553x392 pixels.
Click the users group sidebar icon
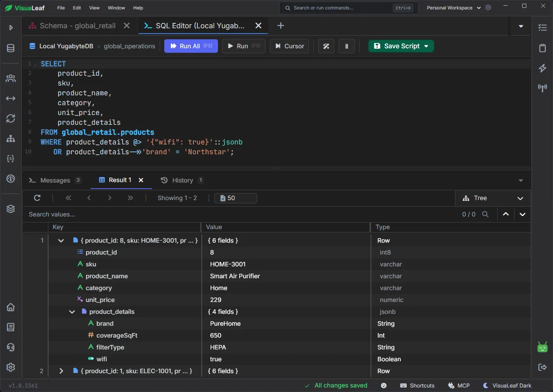click(11, 78)
